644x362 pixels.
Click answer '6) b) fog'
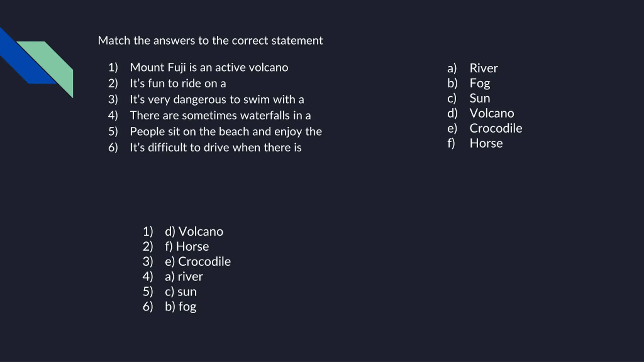(x=180, y=307)
